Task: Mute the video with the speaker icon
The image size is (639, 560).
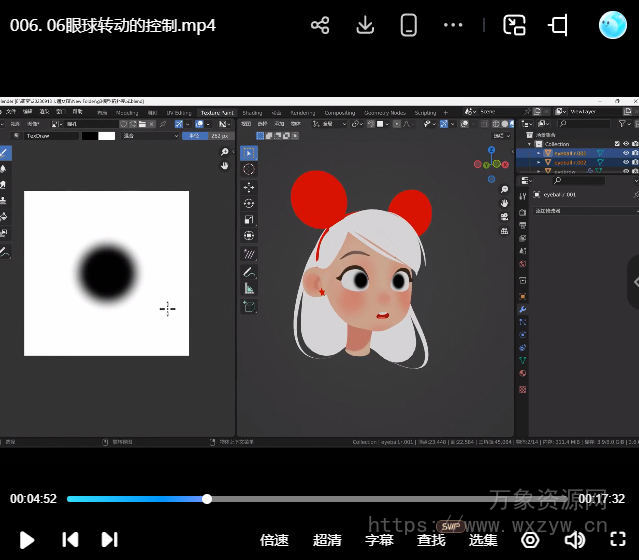Action: coord(574,540)
